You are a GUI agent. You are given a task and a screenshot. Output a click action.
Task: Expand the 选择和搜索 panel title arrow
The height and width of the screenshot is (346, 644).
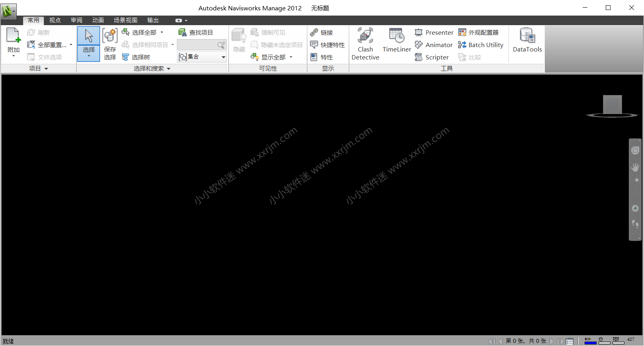click(169, 69)
